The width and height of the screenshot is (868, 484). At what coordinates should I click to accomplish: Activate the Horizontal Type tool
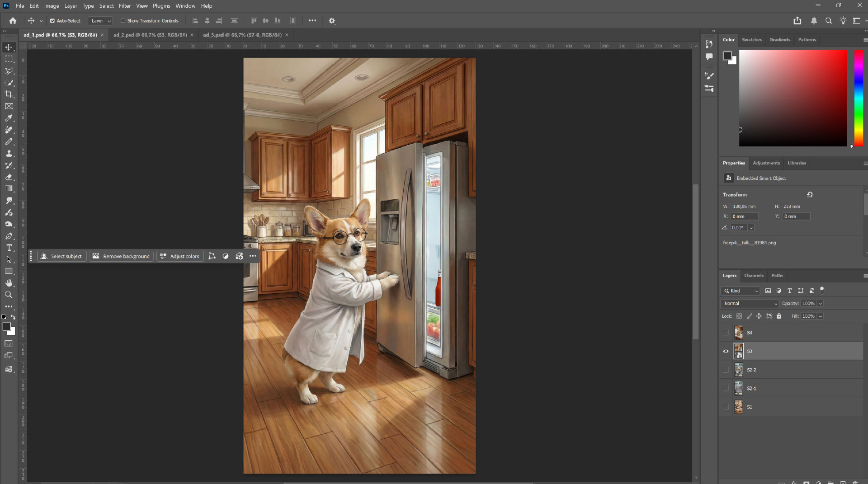click(9, 248)
